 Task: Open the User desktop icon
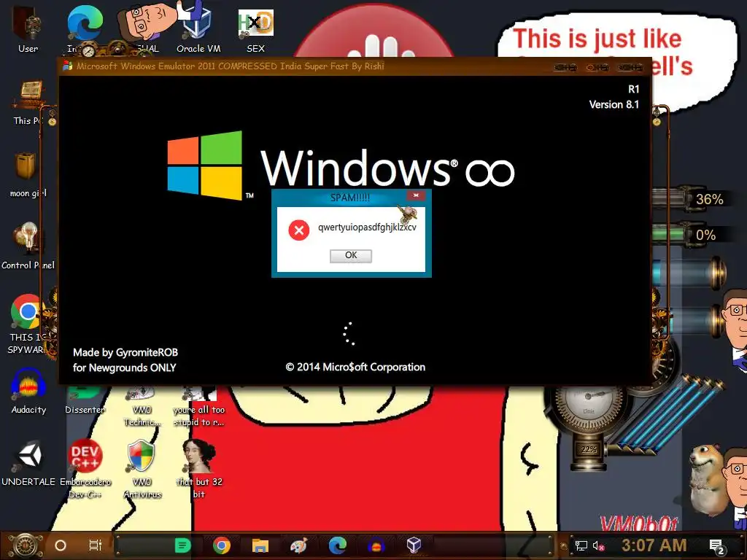tap(28, 28)
